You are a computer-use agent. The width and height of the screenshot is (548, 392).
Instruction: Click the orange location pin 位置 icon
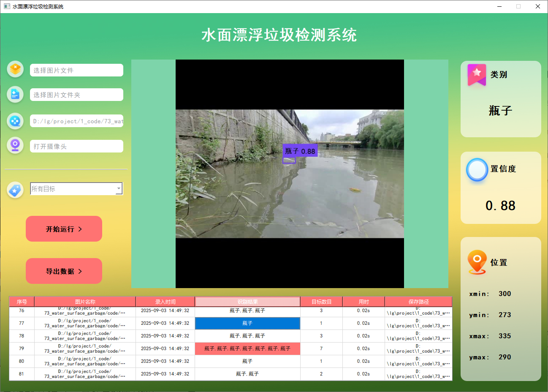click(477, 262)
